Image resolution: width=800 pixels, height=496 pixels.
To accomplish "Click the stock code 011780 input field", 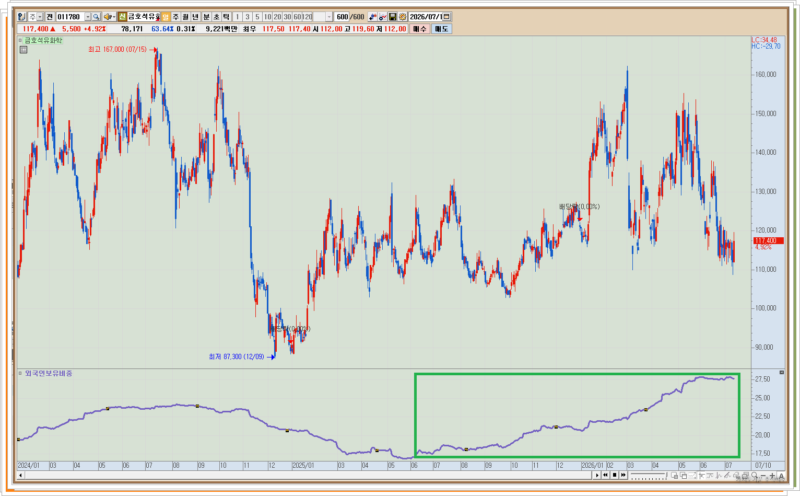I will point(70,17).
